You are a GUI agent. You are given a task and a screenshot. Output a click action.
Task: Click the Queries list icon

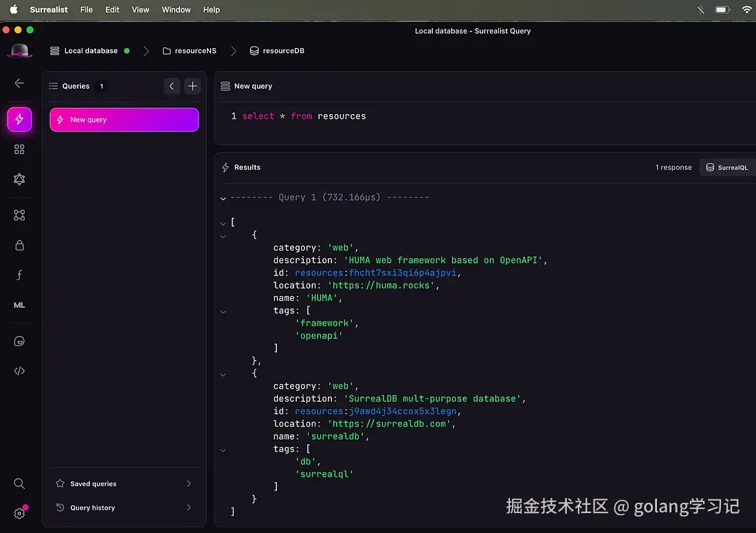pos(54,86)
